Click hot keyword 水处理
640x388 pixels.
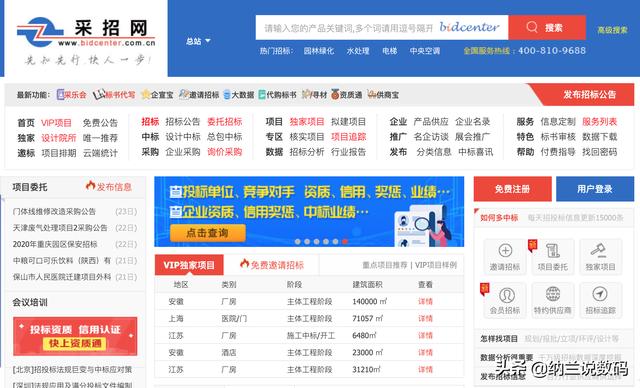coord(358,51)
